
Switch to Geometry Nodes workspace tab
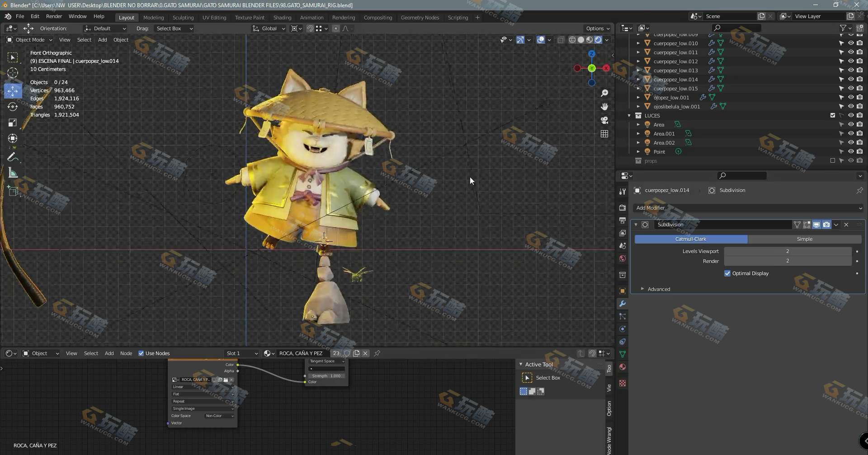[x=420, y=18]
